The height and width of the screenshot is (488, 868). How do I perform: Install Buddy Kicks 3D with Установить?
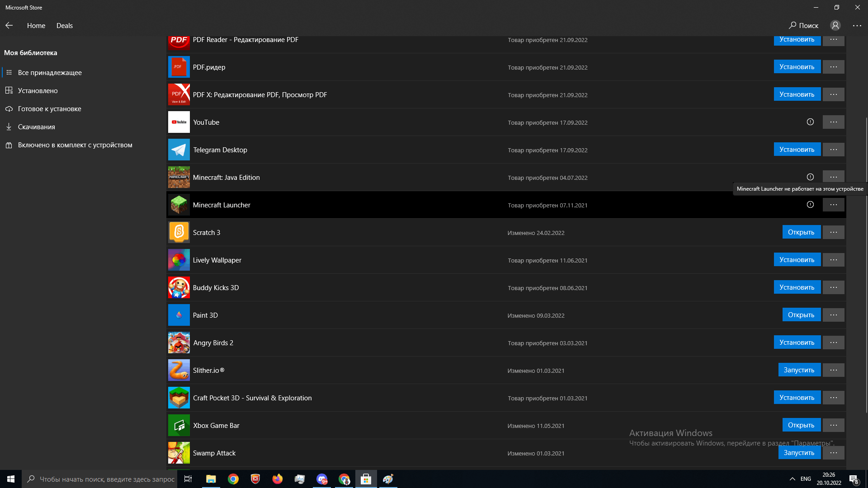point(797,287)
